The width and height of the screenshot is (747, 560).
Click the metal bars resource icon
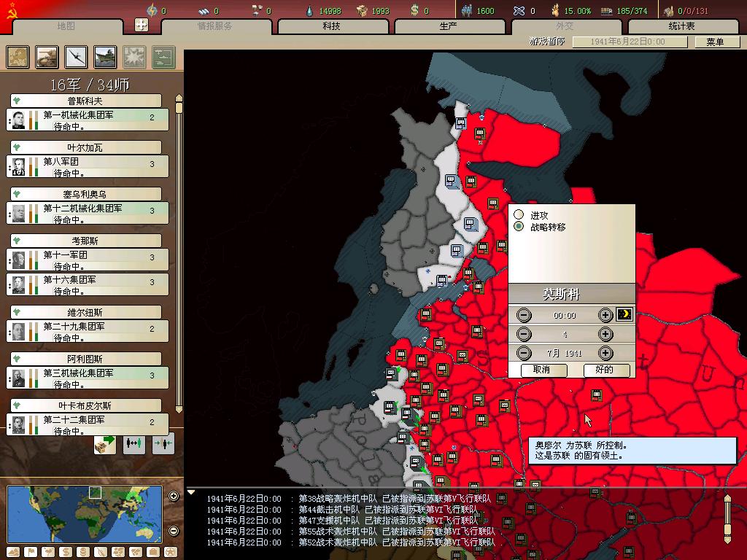click(204, 10)
